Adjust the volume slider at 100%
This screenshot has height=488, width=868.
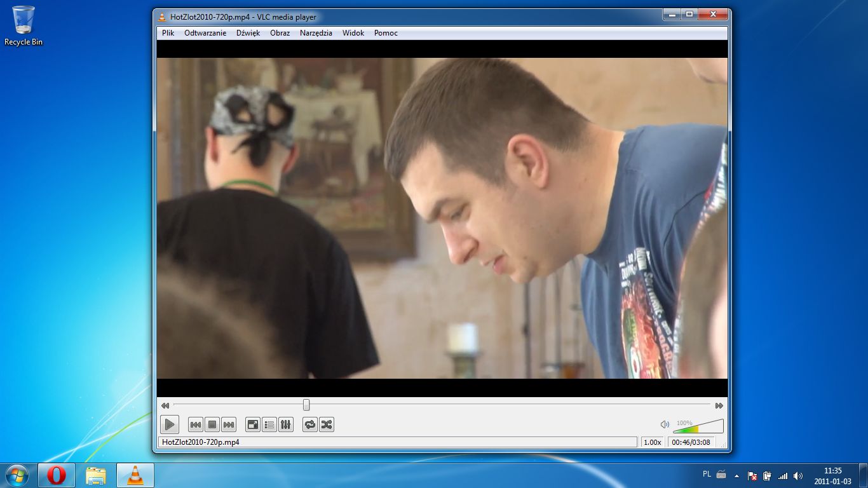[x=698, y=426]
